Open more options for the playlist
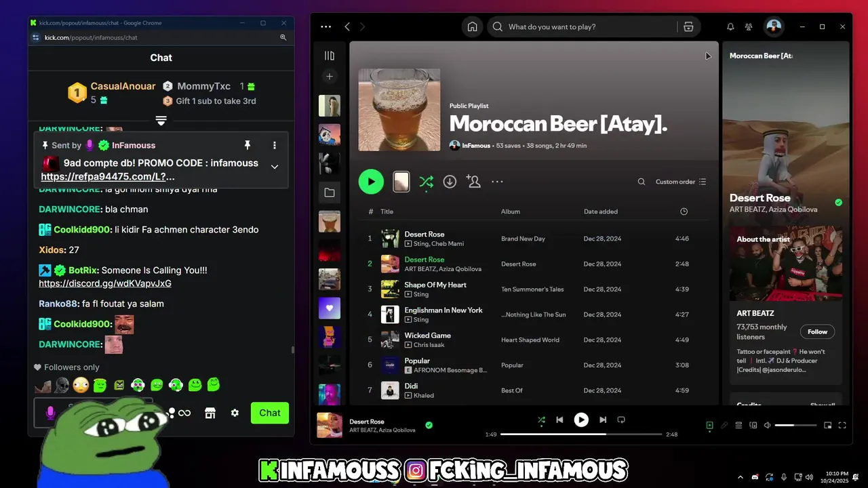 click(497, 182)
